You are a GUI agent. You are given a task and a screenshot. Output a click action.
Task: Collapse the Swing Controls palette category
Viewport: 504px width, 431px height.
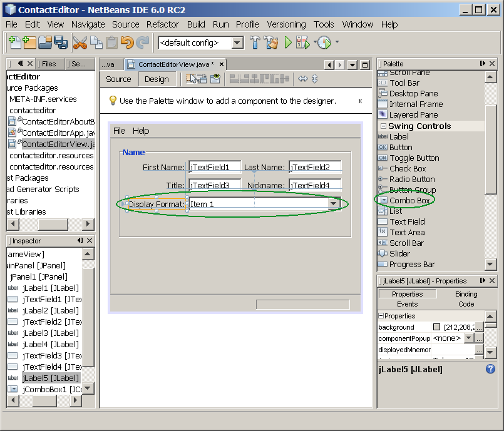383,126
